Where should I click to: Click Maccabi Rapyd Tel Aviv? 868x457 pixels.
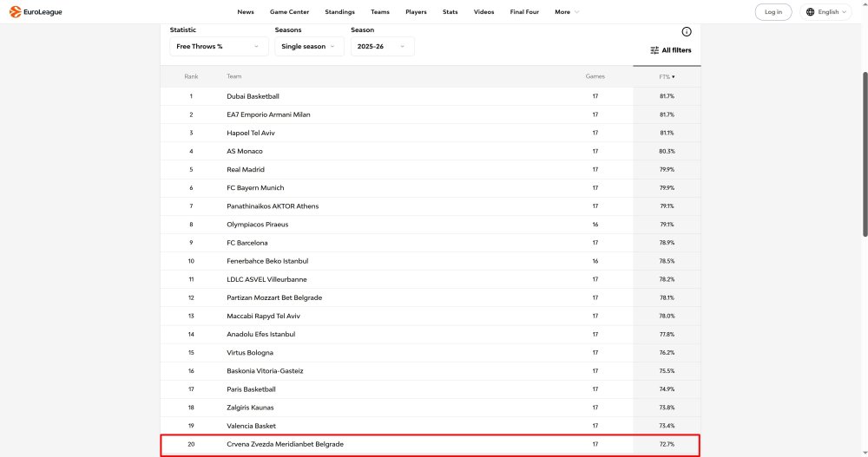click(x=263, y=316)
